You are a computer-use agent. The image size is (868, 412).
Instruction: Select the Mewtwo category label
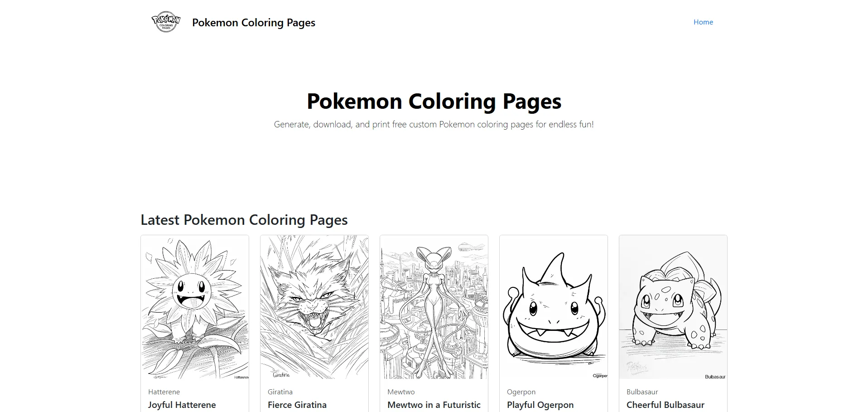(x=401, y=392)
